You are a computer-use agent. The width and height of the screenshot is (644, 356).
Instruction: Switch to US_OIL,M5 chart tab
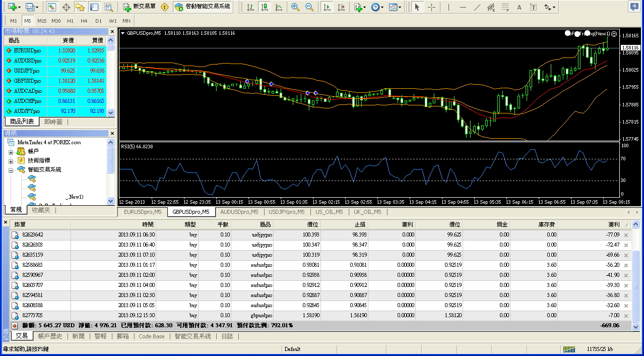[x=329, y=212]
